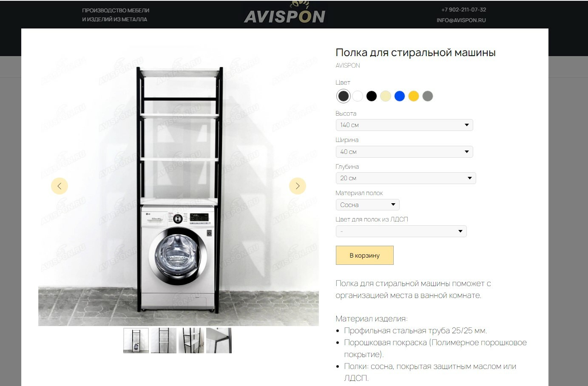Screen dimensions: 588x386
Task: Select the dark graphite color swatch
Action: pyautogui.click(x=343, y=96)
